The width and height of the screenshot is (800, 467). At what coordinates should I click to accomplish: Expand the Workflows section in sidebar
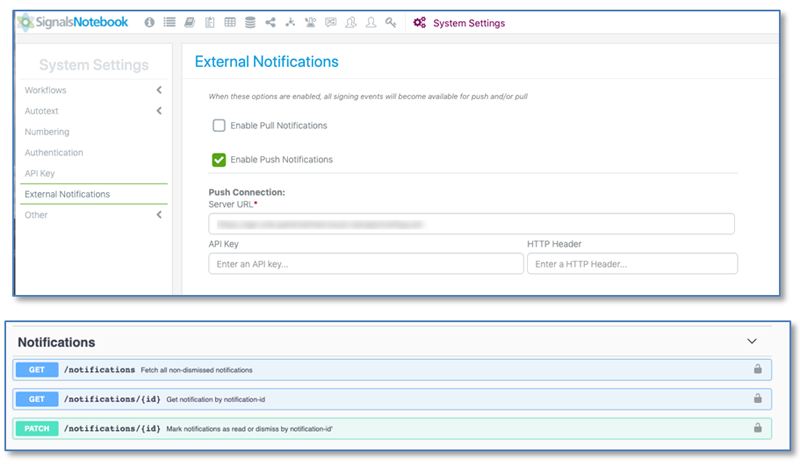tap(158, 90)
